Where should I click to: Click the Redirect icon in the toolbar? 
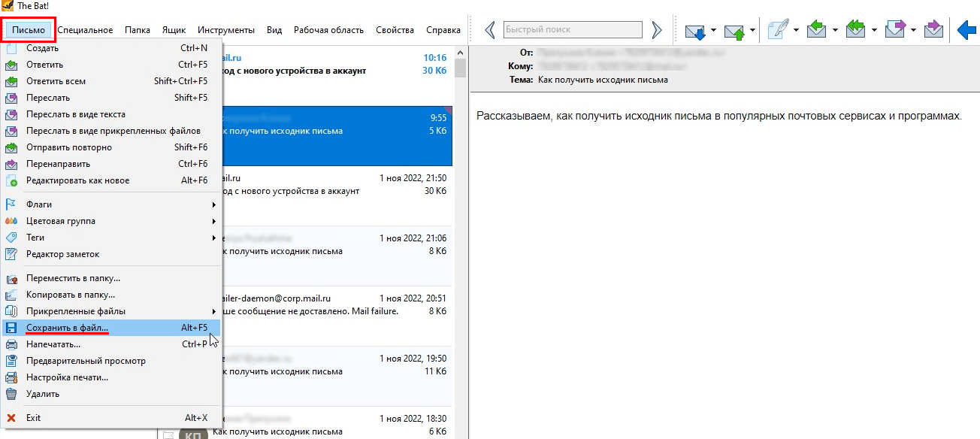tap(933, 30)
